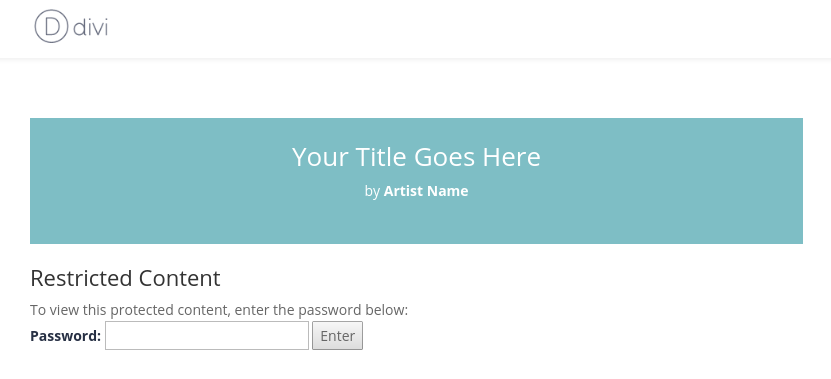This screenshot has height=379, width=831.
Task: Click the white header bar right of logo
Action: coord(466,29)
